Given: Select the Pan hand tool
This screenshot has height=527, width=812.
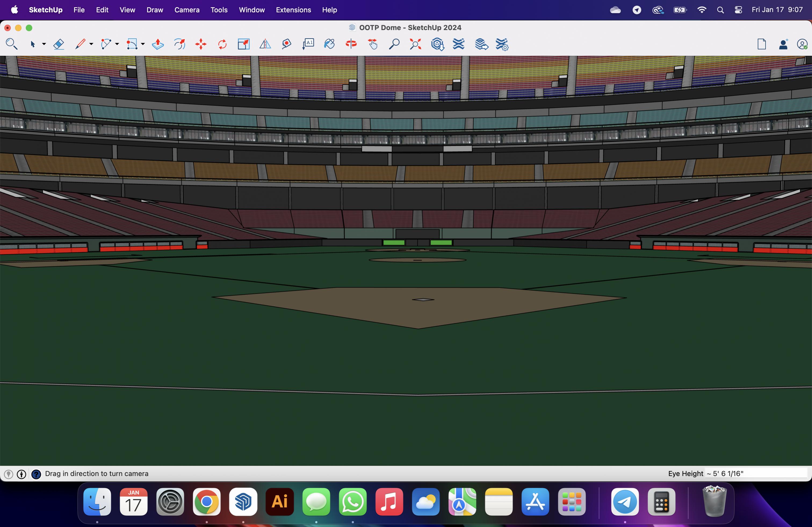Looking at the screenshot, I should pos(373,44).
